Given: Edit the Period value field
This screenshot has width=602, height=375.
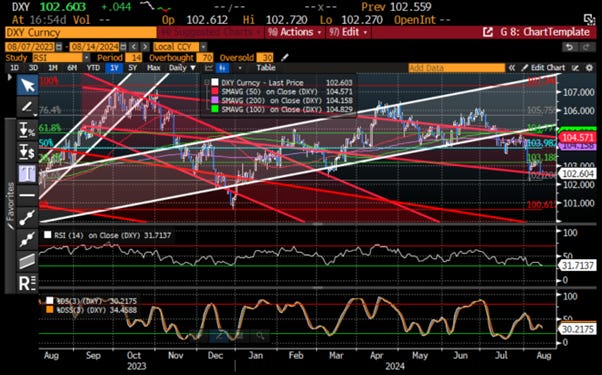Looking at the screenshot, I should click(x=134, y=58).
